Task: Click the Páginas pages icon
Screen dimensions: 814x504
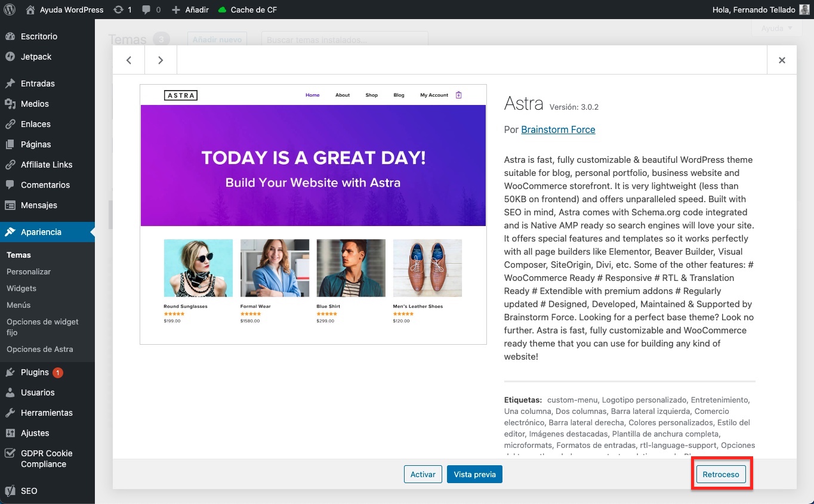Action: [x=10, y=144]
